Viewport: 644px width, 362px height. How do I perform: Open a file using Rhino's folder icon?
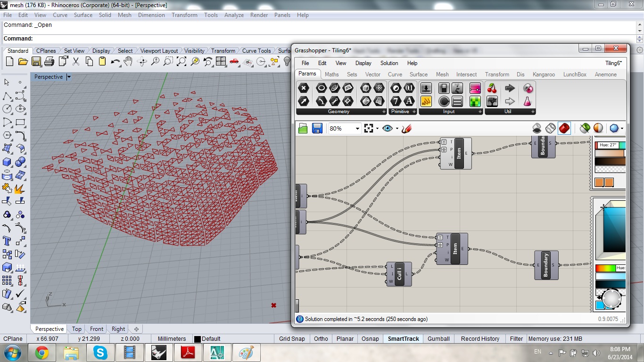[x=23, y=61]
